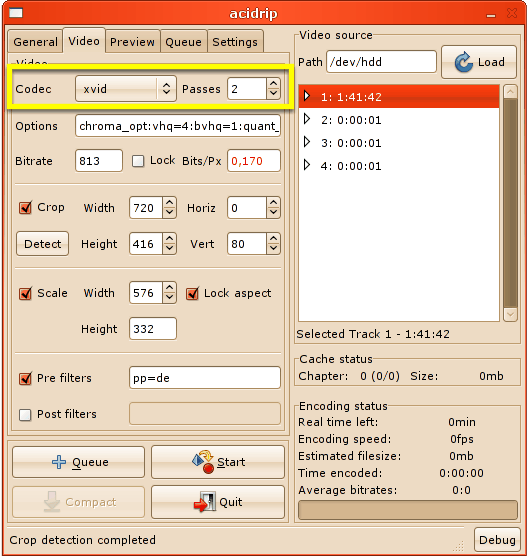Click the Load button refresh icon
This screenshot has height=556, width=527.
click(x=464, y=62)
